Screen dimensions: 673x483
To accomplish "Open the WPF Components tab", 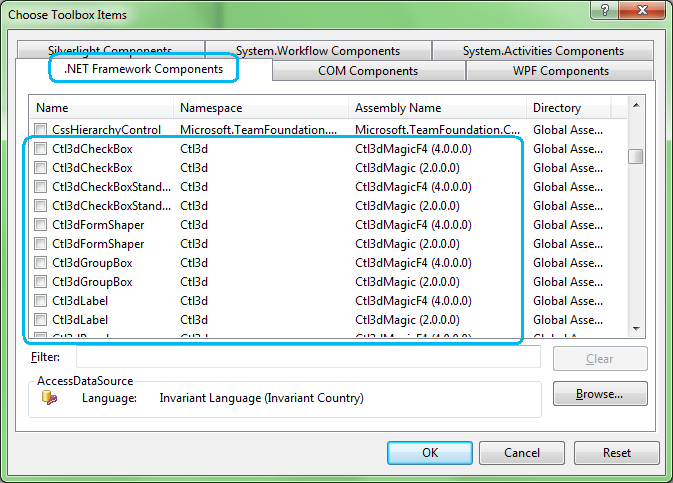I will pos(561,71).
